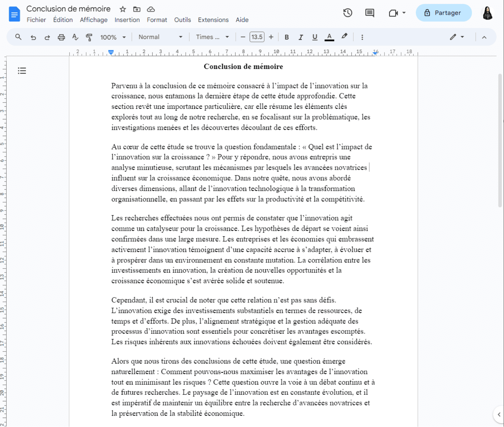The image size is (504, 427).
Task: Toggle underline formatting
Action: [x=314, y=37]
